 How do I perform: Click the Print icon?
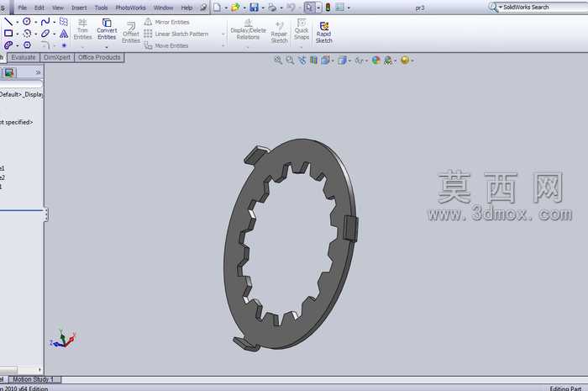tap(272, 7)
